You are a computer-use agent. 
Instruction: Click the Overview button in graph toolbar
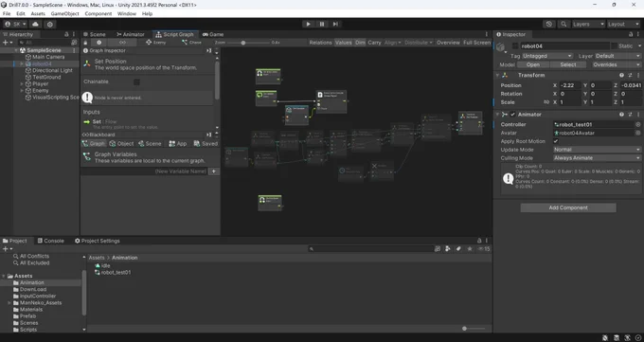448,43
